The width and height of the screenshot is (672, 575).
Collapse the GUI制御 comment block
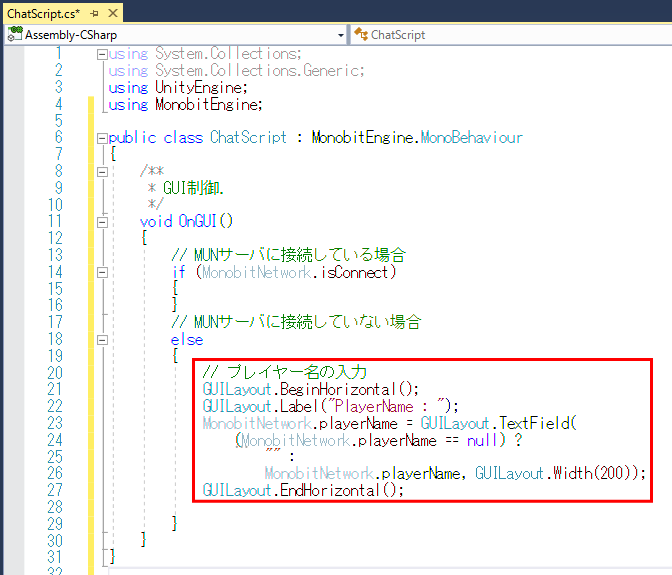(102, 172)
